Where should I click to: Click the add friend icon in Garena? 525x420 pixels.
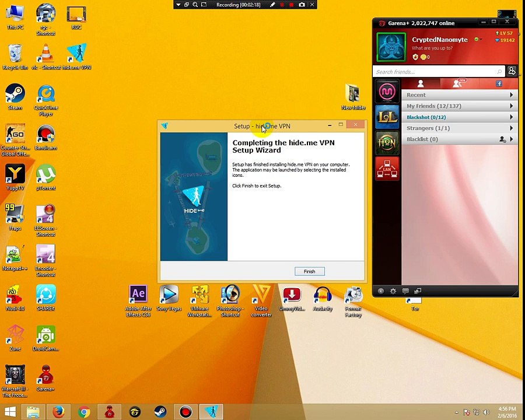[x=512, y=71]
